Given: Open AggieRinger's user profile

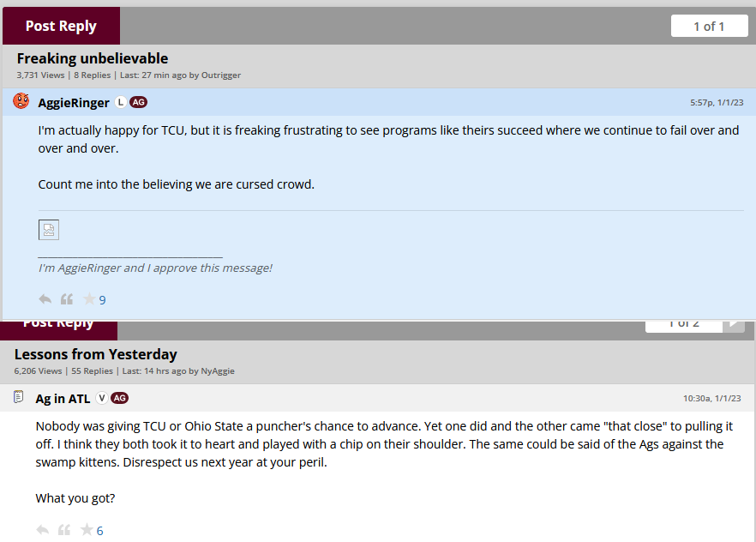Looking at the screenshot, I should click(x=74, y=103).
